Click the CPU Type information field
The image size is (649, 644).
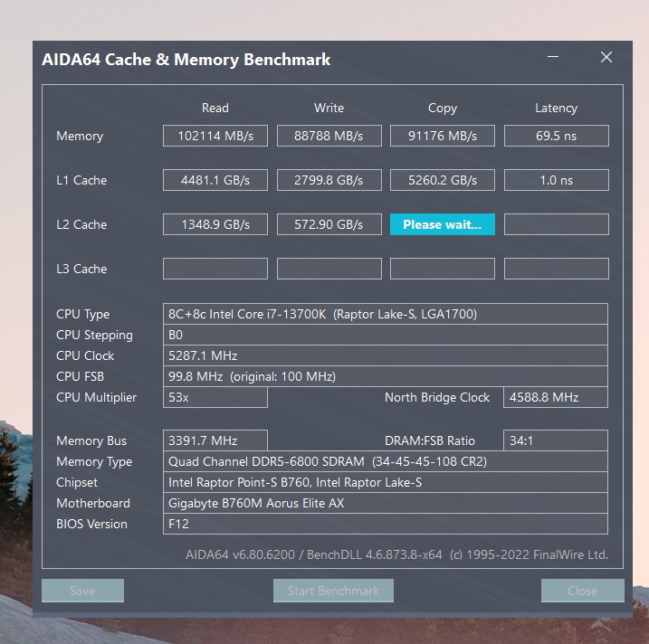click(x=385, y=314)
